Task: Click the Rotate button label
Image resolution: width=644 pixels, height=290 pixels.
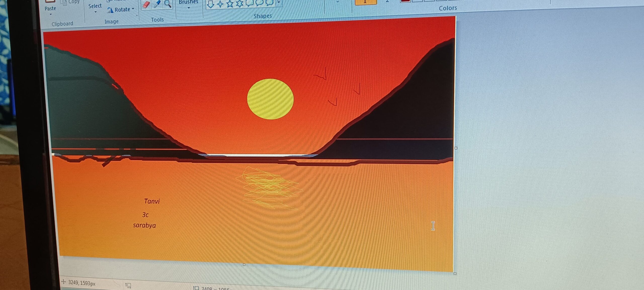Action: (122, 10)
